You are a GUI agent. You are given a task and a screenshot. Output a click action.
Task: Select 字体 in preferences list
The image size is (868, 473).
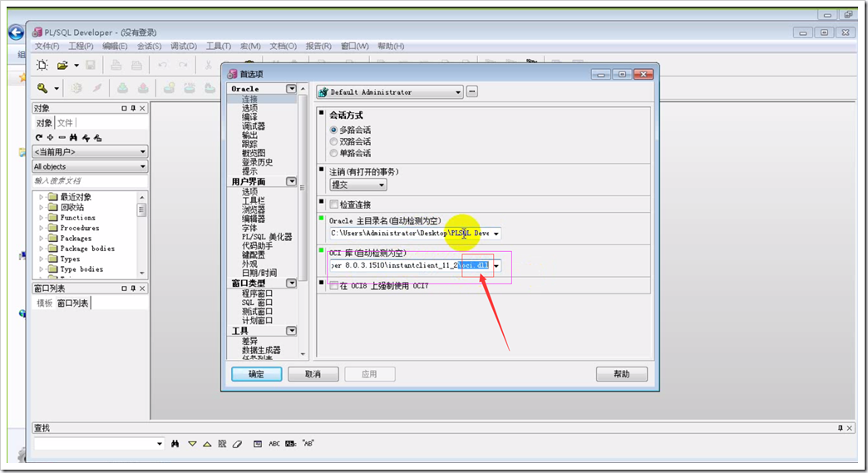249,228
